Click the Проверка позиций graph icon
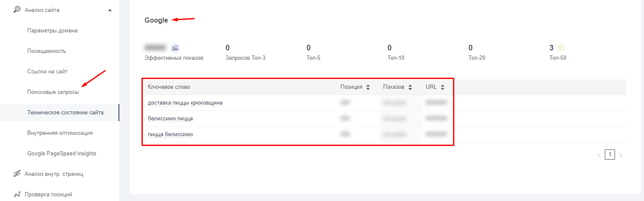The height and width of the screenshot is (201, 644). coord(17,194)
